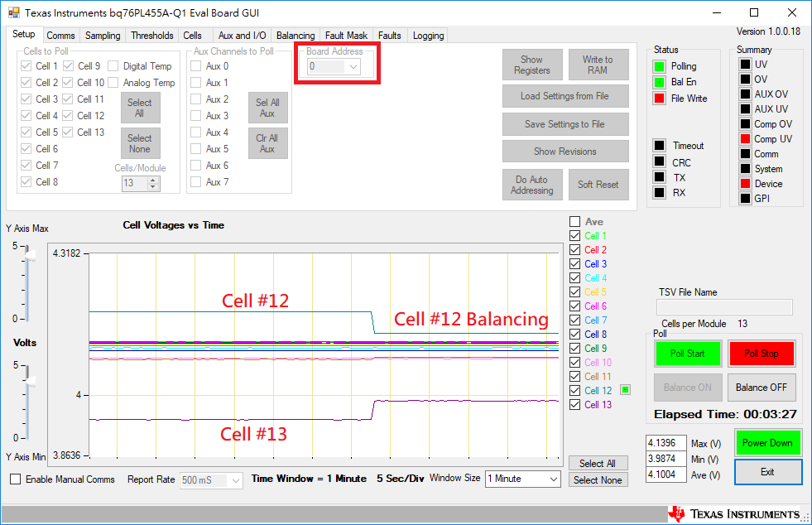Check the Aux 7 channel box
The image size is (812, 525).
pyautogui.click(x=195, y=182)
